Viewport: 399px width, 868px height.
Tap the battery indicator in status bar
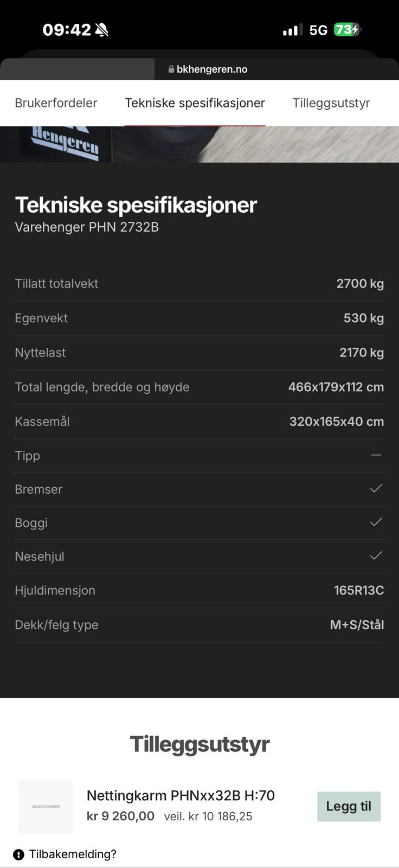tap(347, 30)
